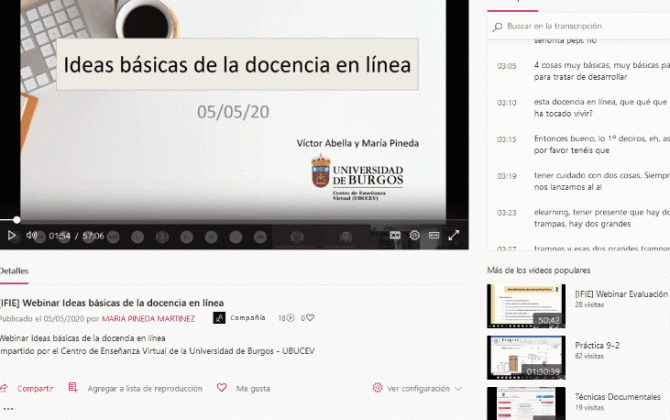The height and width of the screenshot is (420, 670).
Task: Click the 01:54 elapsed time display
Action: tap(59, 236)
